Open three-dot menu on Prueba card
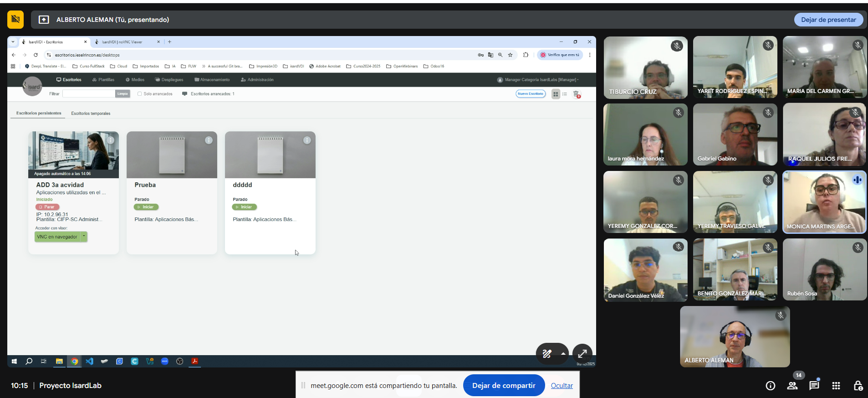The image size is (868, 398). click(x=209, y=140)
